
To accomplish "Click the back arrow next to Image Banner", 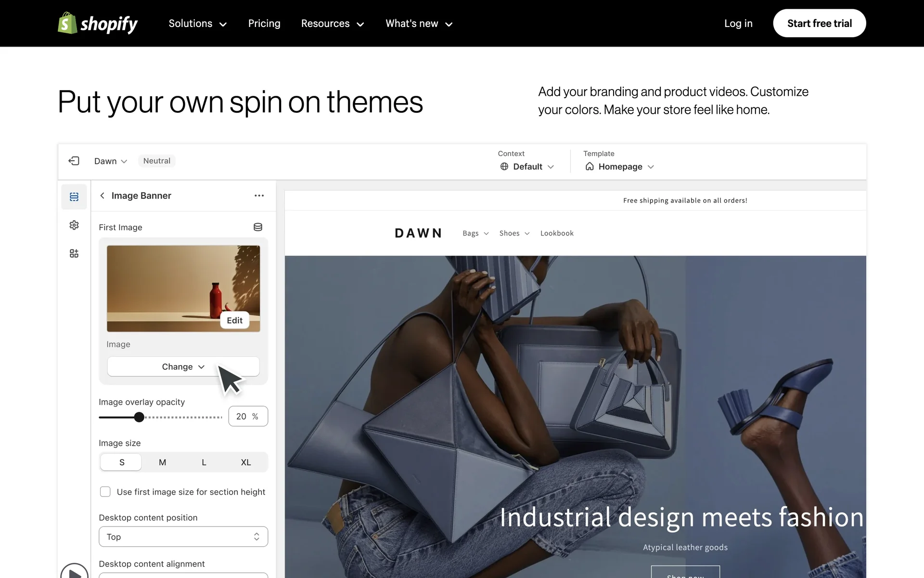I will (x=102, y=196).
